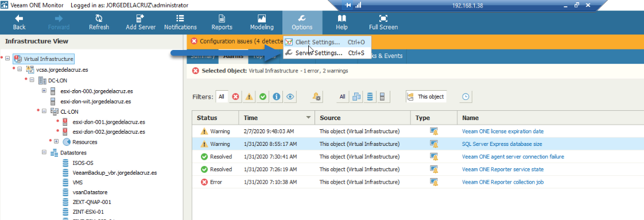The width and height of the screenshot is (644, 220).
Task: Toggle the eye visibility filter
Action: (x=290, y=97)
